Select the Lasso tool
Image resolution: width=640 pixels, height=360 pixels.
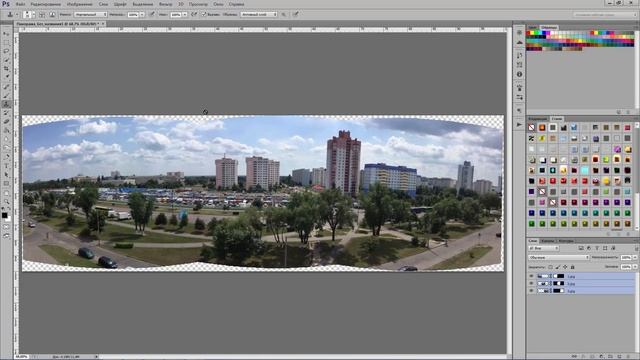6,51
